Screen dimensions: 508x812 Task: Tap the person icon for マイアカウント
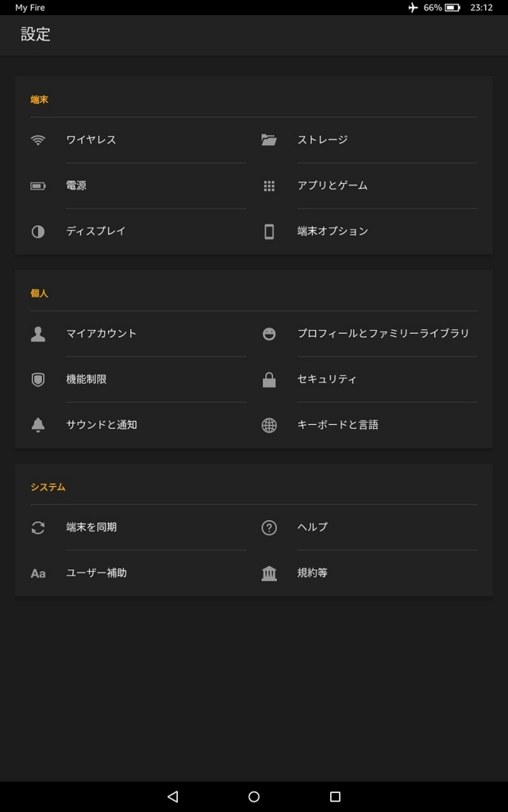(37, 334)
